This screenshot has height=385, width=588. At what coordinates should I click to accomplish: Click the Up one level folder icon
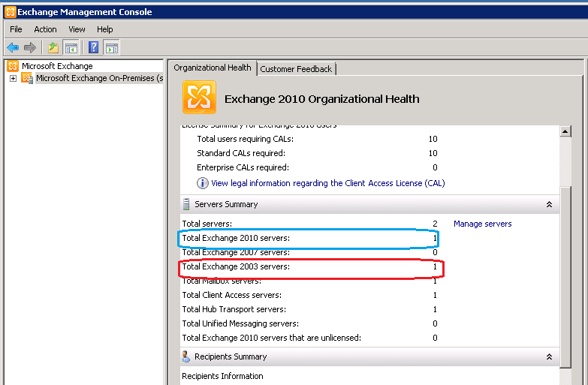coord(53,47)
